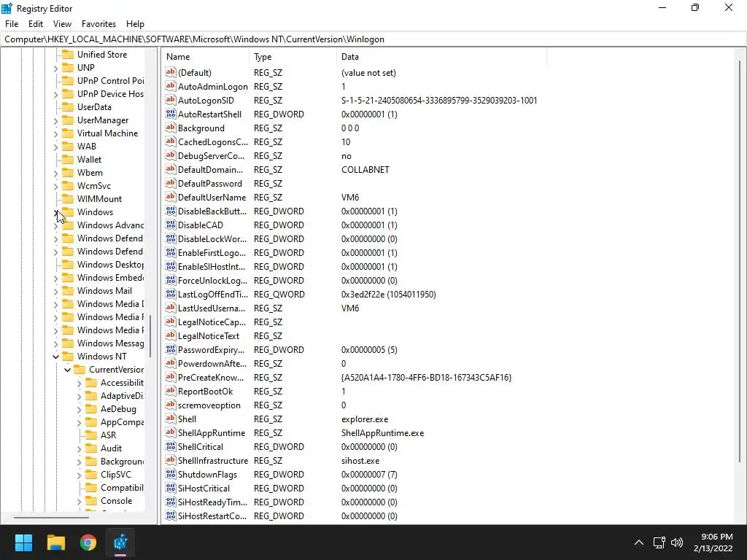Viewport: 747px width, 560px height.
Task: Click Registry Editor taskbar icon
Action: (120, 542)
